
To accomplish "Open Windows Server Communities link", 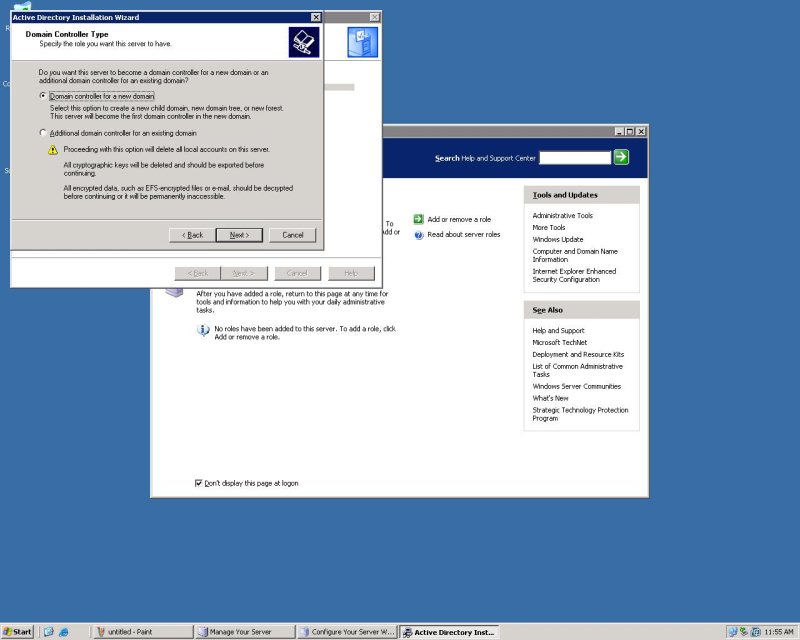I will coord(577,386).
